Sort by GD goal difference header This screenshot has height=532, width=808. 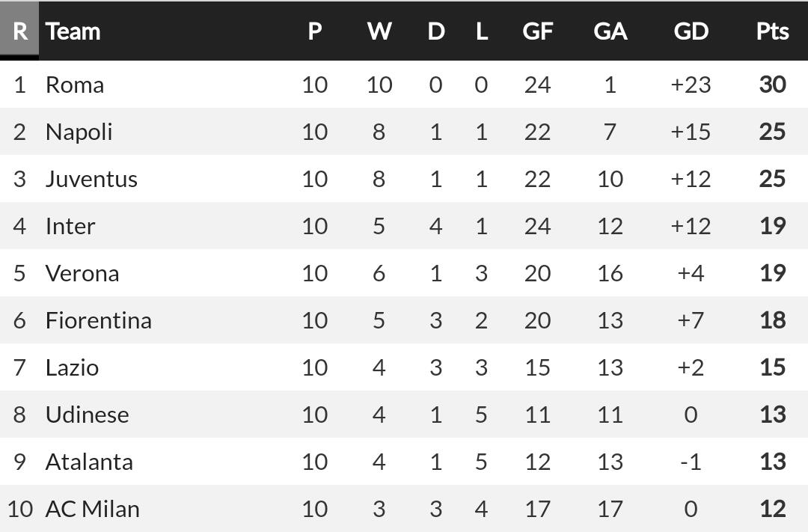pyautogui.click(x=691, y=31)
